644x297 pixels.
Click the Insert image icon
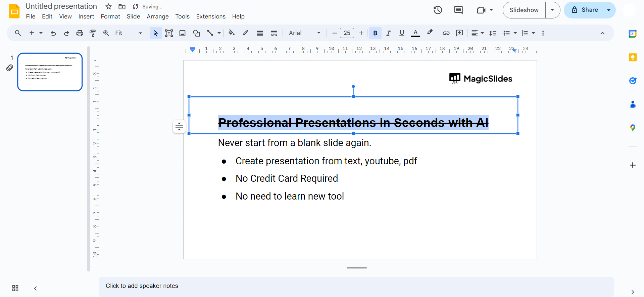182,33
